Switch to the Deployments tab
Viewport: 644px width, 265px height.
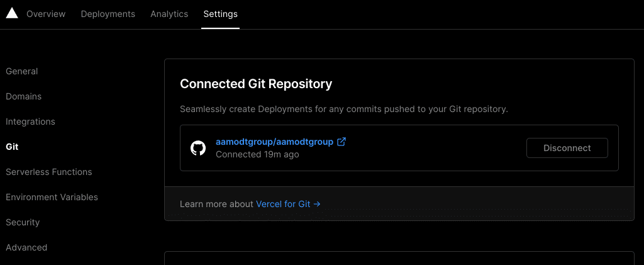(108, 14)
